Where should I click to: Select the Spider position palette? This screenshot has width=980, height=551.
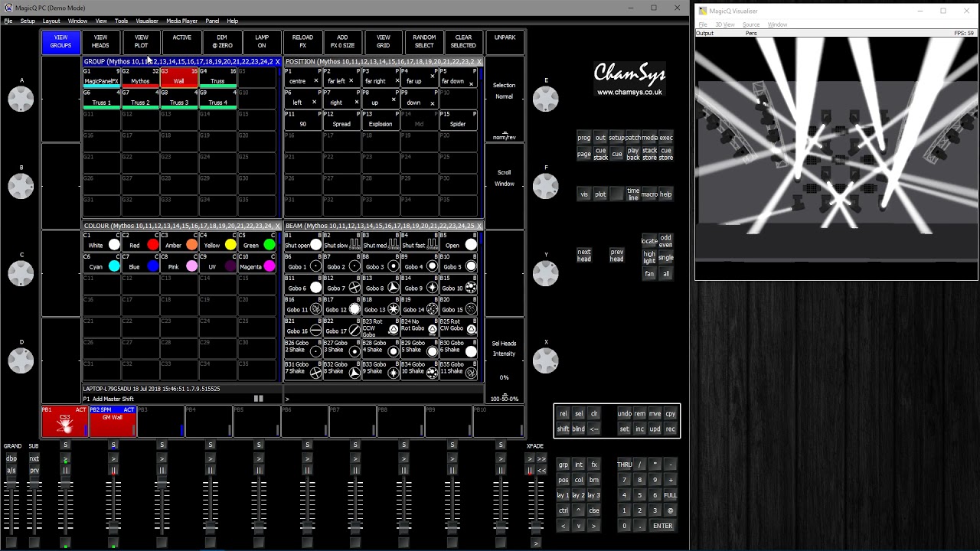[459, 119]
